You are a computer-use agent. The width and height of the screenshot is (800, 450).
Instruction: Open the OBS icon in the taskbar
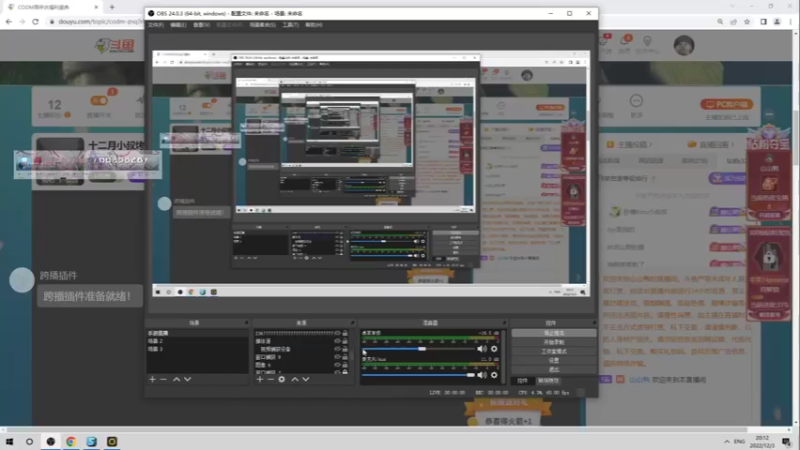[51, 441]
